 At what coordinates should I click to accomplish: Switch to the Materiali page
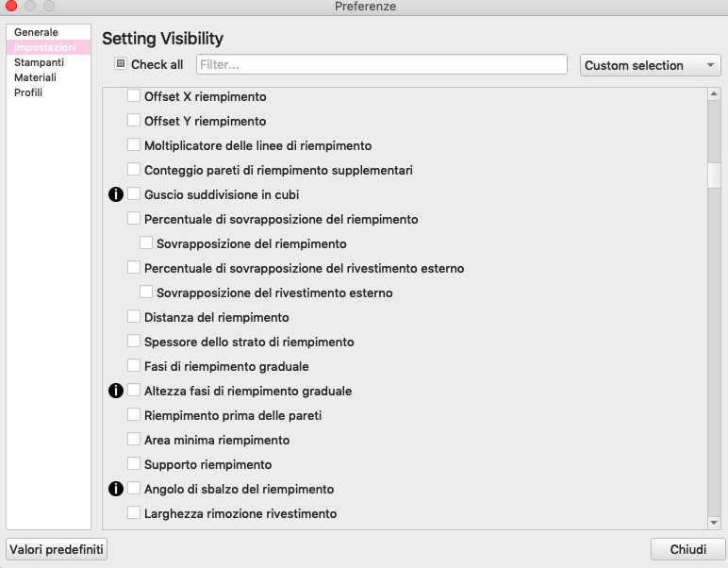pyautogui.click(x=35, y=77)
